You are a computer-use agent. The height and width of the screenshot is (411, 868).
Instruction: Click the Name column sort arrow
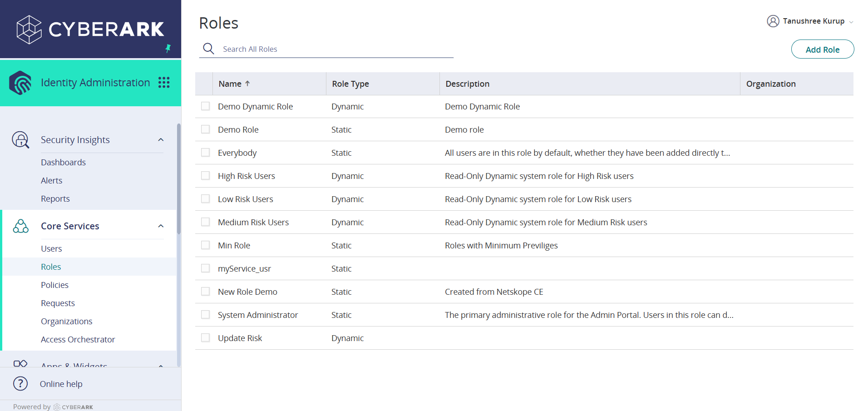247,84
